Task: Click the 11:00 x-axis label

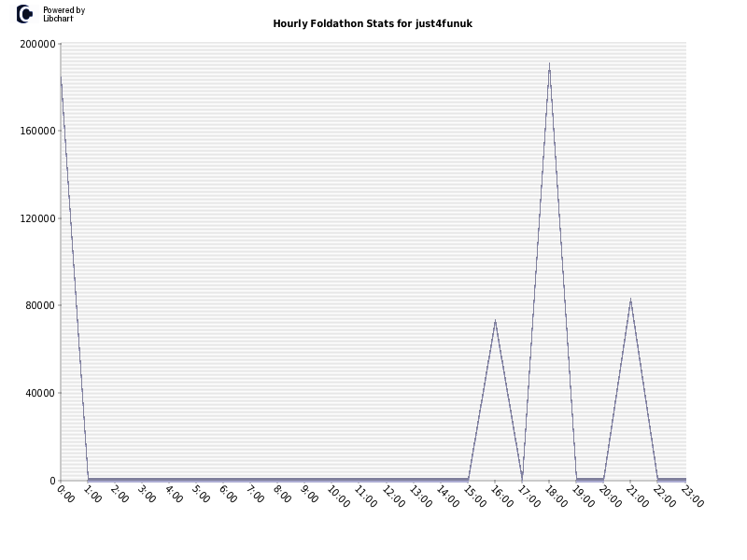Action: tap(366, 497)
